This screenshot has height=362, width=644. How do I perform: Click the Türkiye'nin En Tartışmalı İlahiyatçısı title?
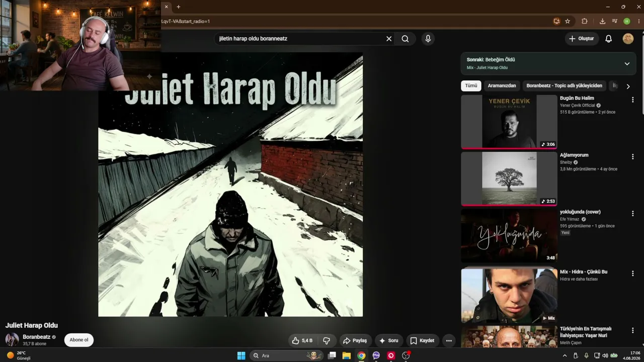586,332
